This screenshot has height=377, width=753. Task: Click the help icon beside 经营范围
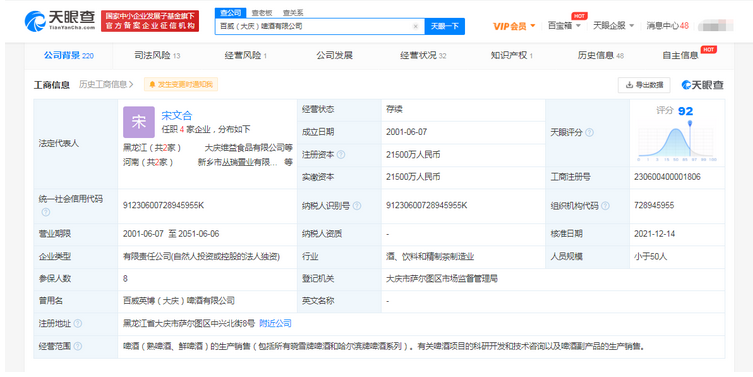pos(77,346)
